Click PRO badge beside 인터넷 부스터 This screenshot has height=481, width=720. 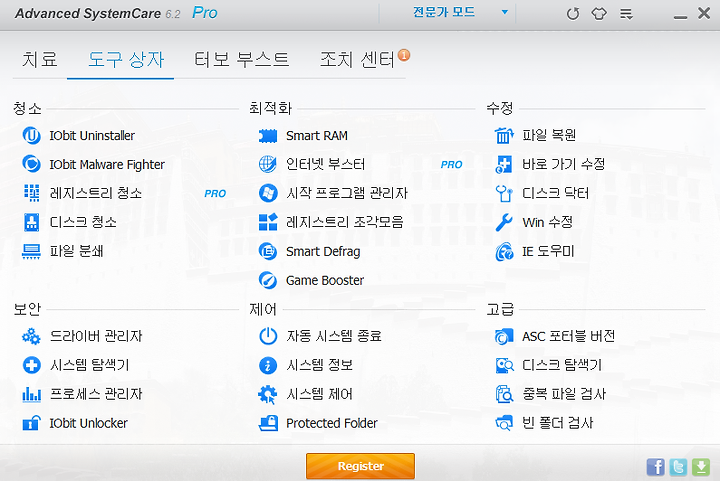tap(451, 165)
